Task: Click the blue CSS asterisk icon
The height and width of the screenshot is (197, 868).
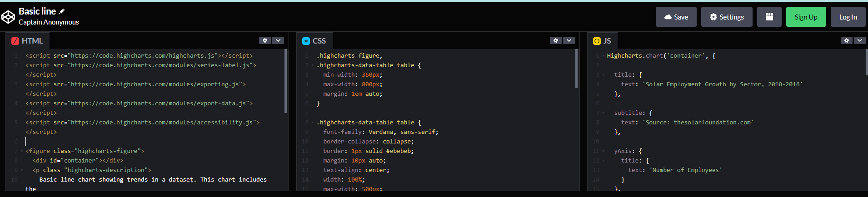Action: click(x=306, y=41)
